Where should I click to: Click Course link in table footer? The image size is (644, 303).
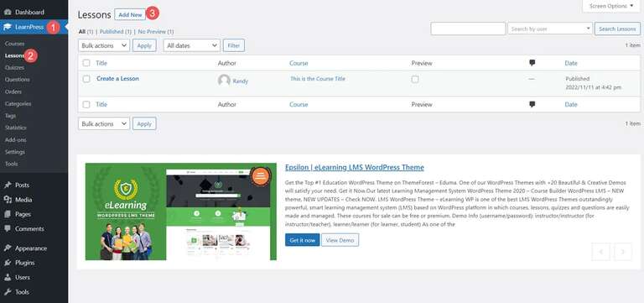(299, 104)
